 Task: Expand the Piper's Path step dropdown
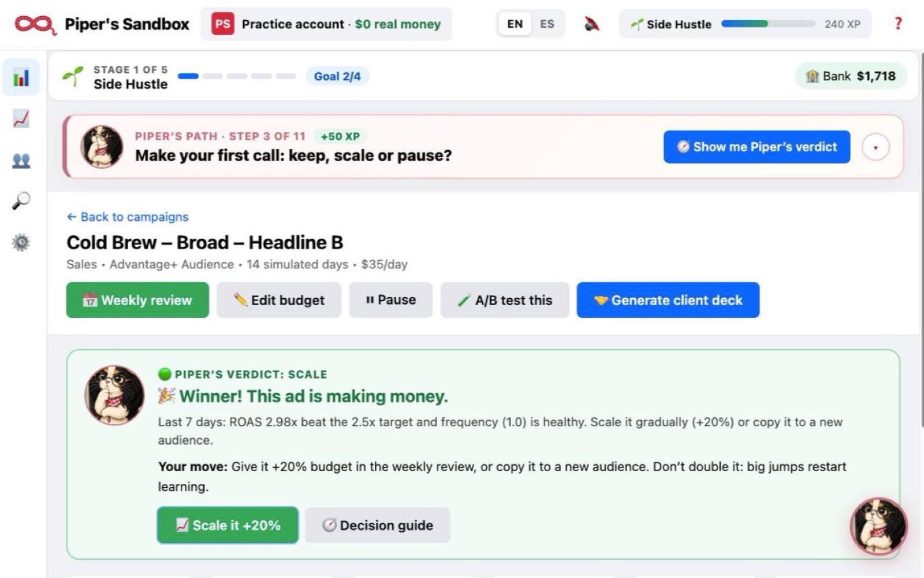[x=875, y=147]
